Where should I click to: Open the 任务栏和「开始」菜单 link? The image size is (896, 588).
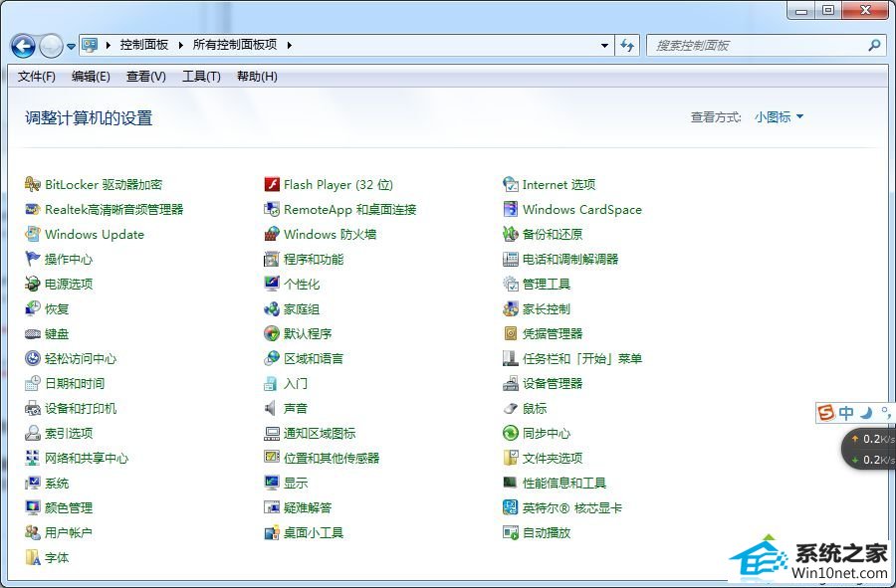pyautogui.click(x=582, y=358)
